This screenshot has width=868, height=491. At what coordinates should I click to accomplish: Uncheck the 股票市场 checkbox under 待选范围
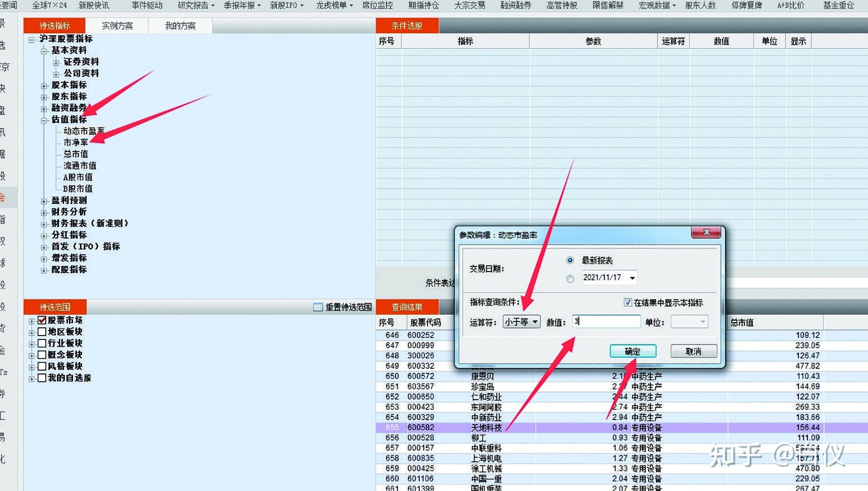click(x=42, y=320)
